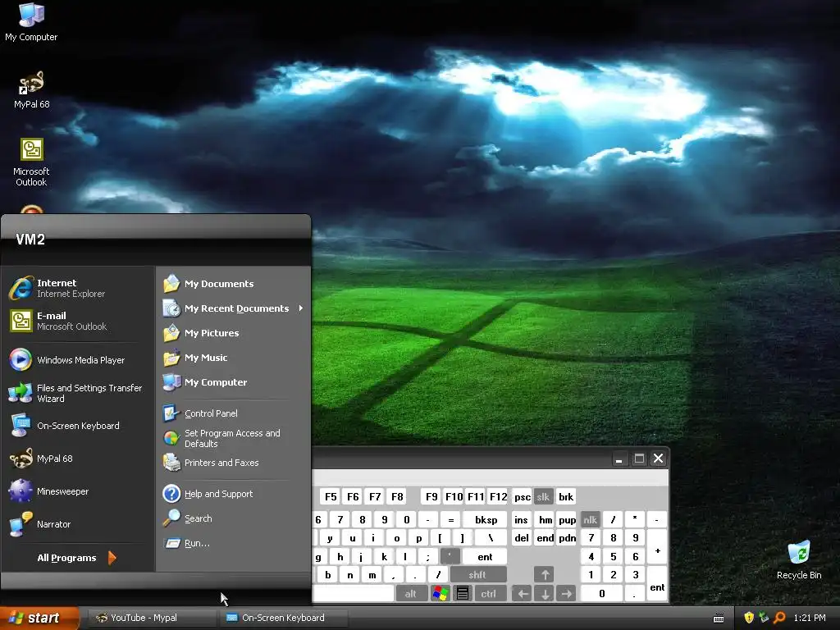Toggle the slk (Scroll Lock) key
Viewport: 840px width, 630px height.
coord(543,497)
